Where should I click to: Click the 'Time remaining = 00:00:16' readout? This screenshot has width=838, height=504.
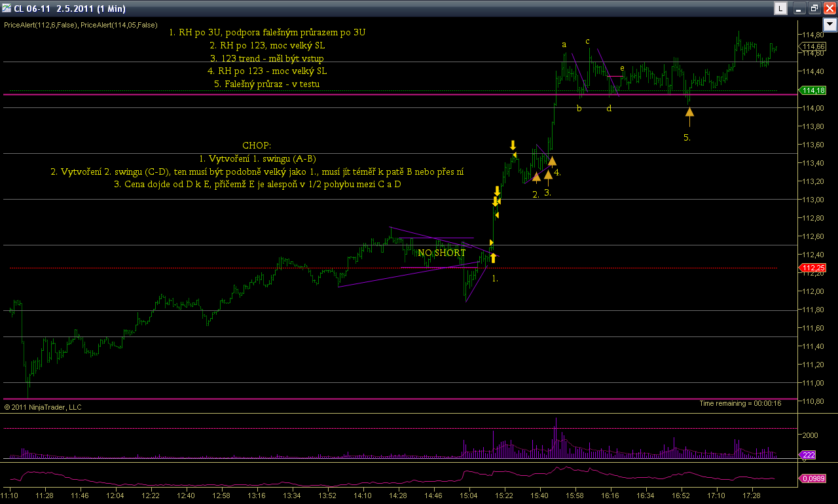coord(740,403)
